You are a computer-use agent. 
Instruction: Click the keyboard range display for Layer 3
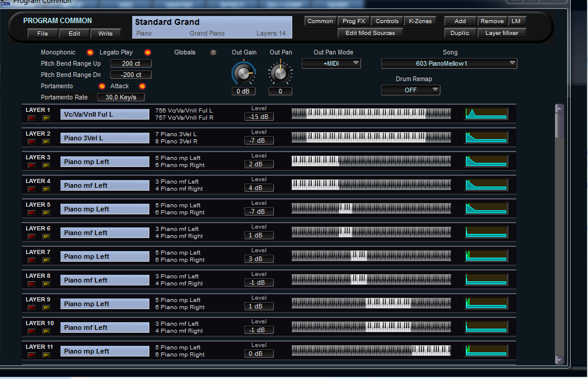coord(371,161)
